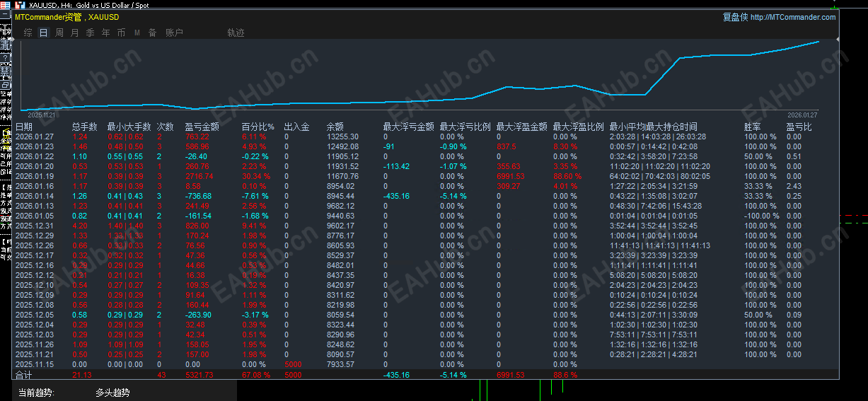This screenshot has height=401, width=868.
Task: Click profit value 2716.74
Action: coord(199,176)
